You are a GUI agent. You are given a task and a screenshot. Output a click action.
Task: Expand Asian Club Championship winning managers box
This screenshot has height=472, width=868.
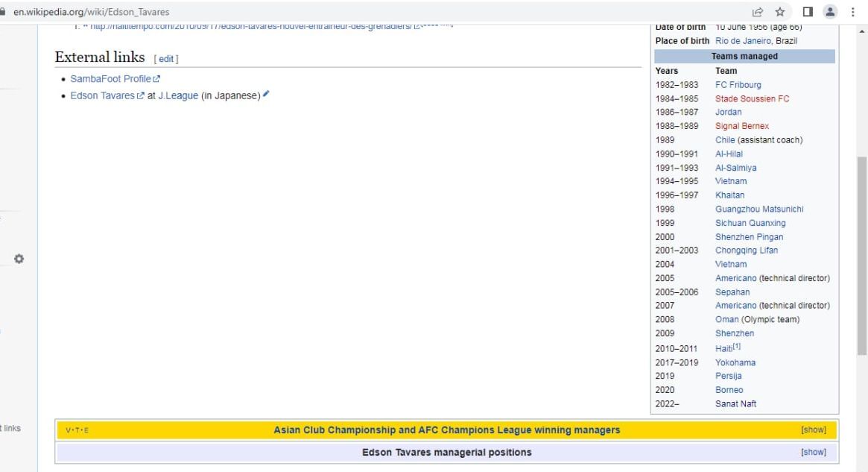813,430
